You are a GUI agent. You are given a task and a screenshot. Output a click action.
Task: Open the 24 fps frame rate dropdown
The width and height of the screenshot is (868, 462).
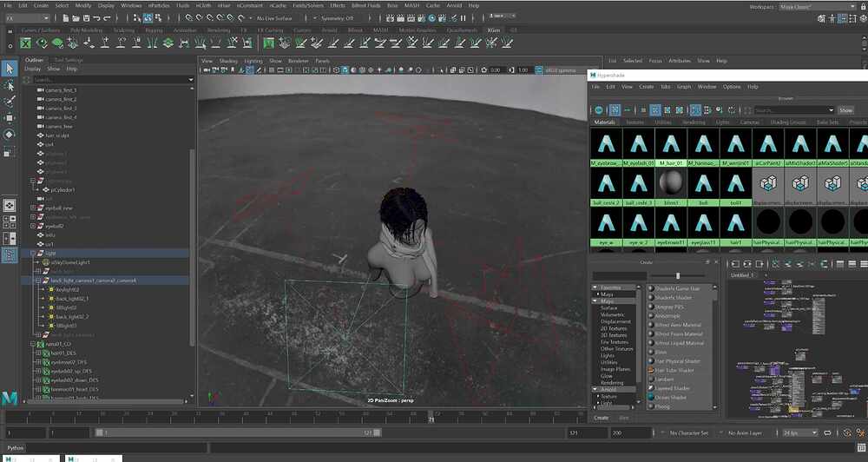click(799, 432)
